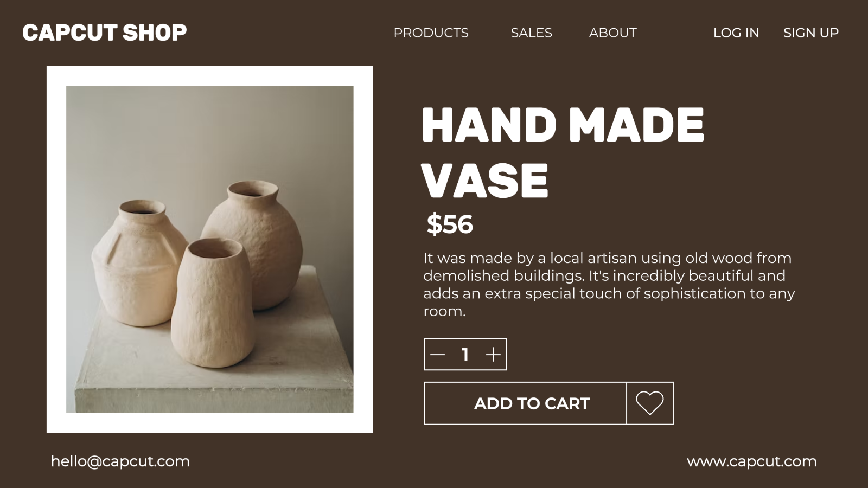Select the quantity value field showing 1
This screenshot has width=868, height=488.
click(x=465, y=355)
